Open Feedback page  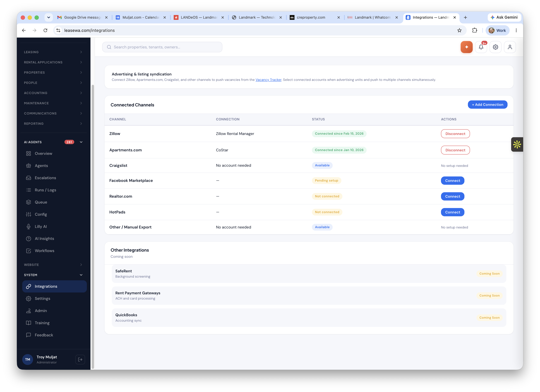[x=54, y=335]
